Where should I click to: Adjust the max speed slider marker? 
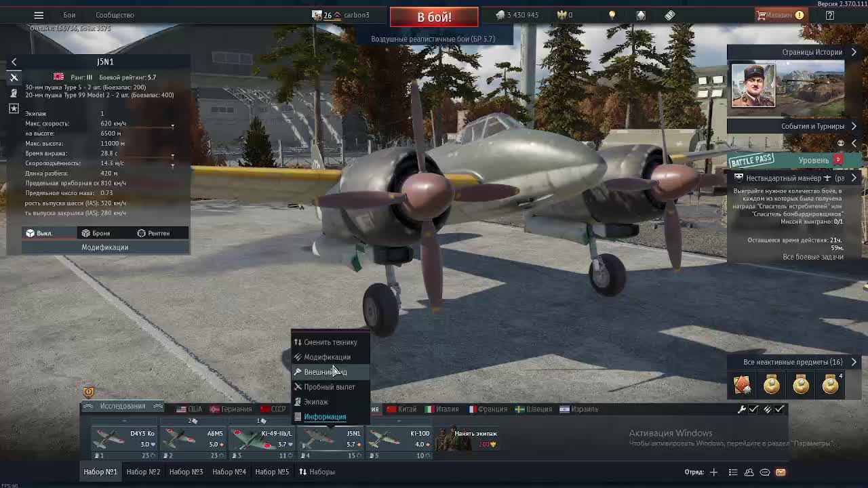[x=172, y=126]
